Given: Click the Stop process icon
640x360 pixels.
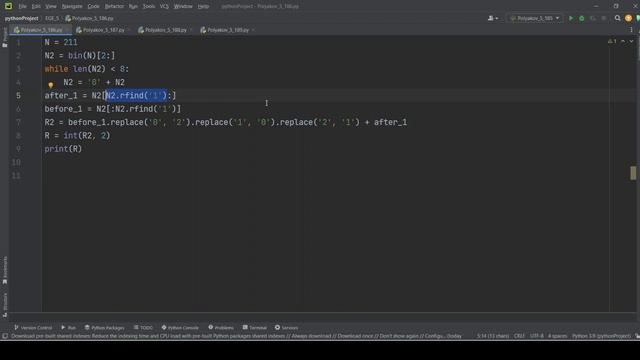Looking at the screenshot, I should tap(604, 18).
